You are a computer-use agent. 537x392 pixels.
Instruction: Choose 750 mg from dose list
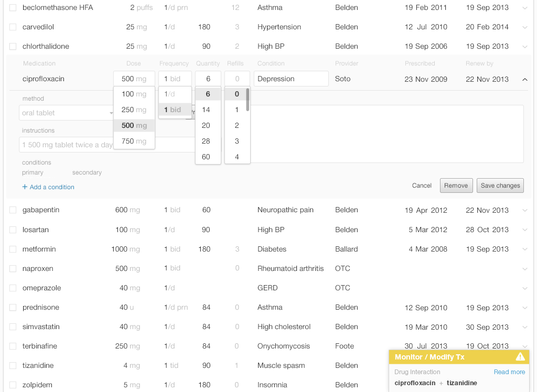[134, 141]
